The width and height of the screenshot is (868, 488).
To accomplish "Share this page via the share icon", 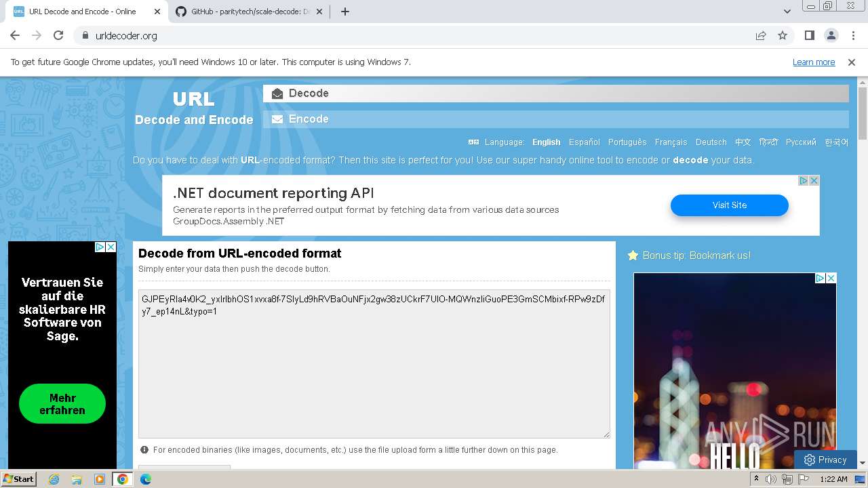I will tap(761, 35).
